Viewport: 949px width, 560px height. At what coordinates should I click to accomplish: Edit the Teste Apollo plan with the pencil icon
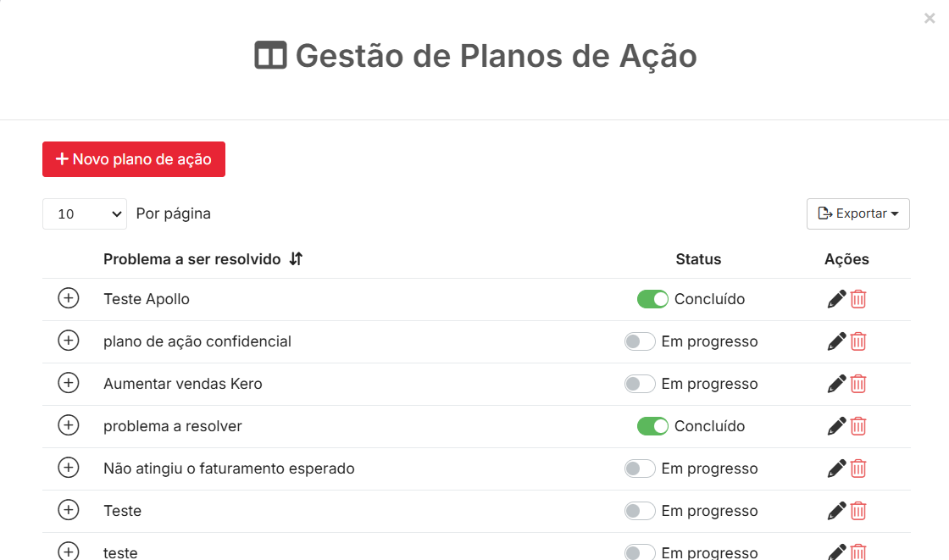[x=836, y=299]
